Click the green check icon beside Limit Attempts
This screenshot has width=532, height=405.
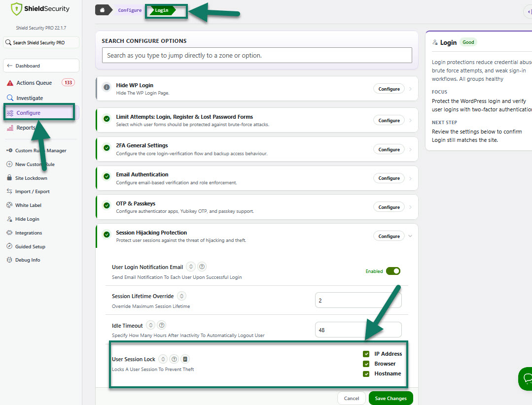pos(106,119)
